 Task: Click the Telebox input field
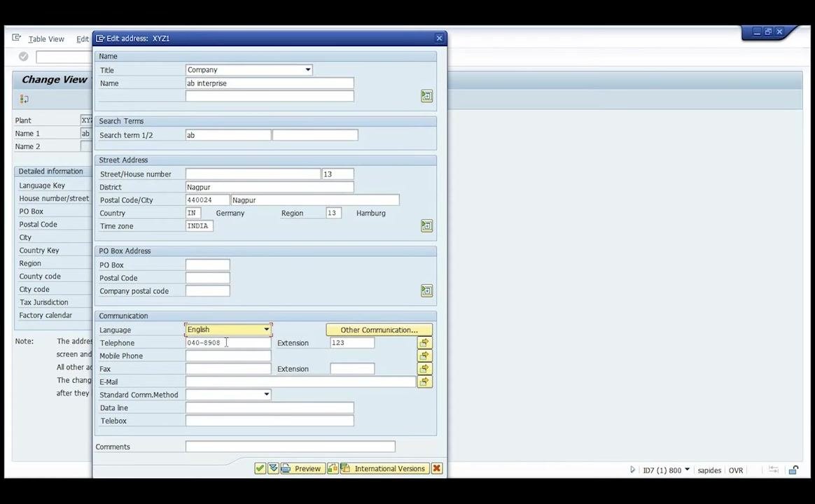point(270,421)
